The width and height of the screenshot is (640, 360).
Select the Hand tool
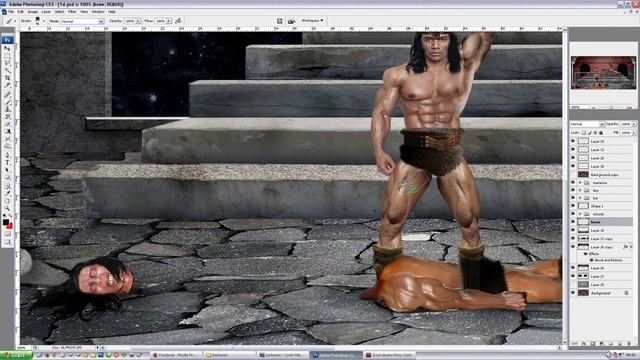point(7,201)
